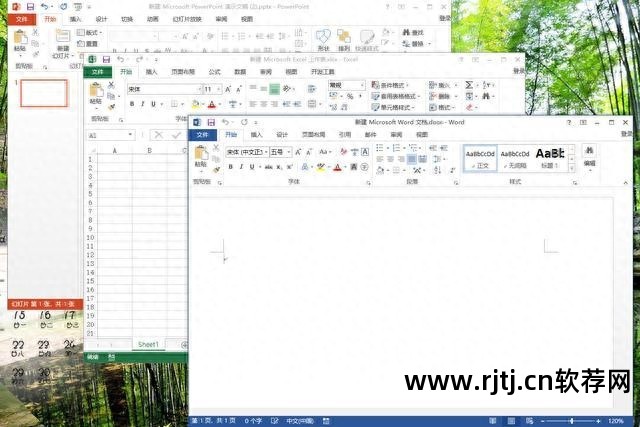The height and width of the screenshot is (427, 640).
Task: Select Sheet1 tab in Excel
Action: click(x=148, y=345)
